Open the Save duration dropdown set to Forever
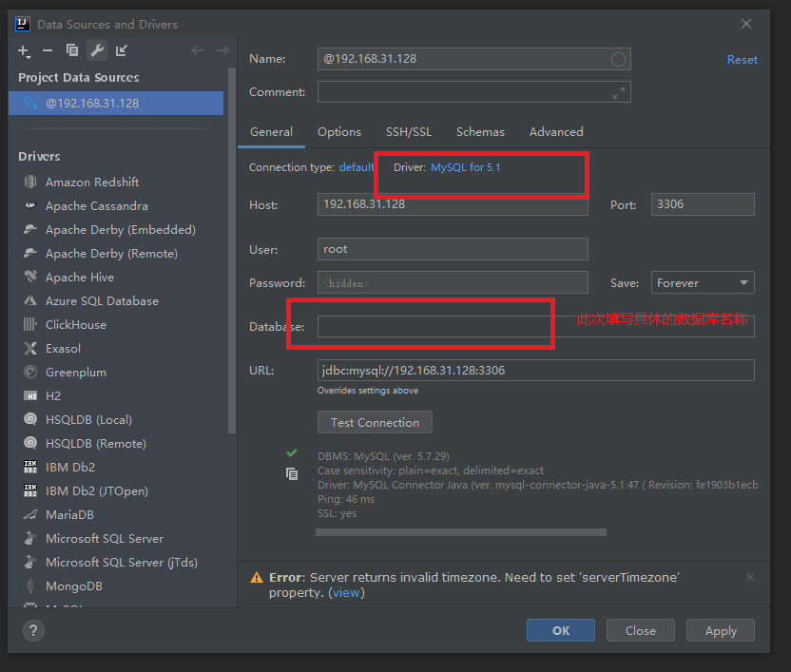 702,282
